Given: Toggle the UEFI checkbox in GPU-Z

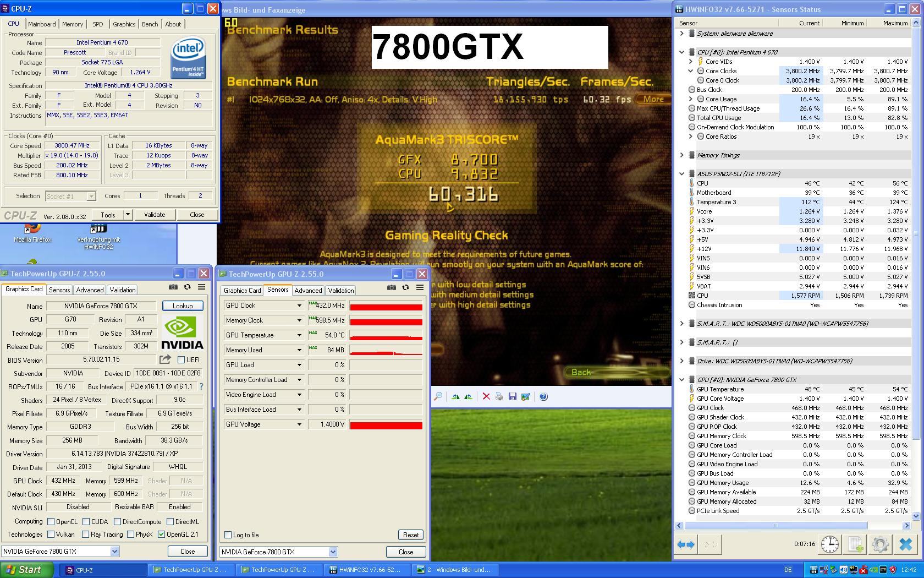Looking at the screenshot, I should click(x=181, y=360).
